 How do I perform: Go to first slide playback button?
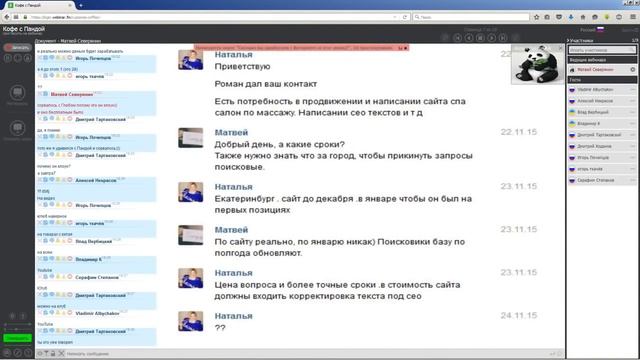click(458, 38)
